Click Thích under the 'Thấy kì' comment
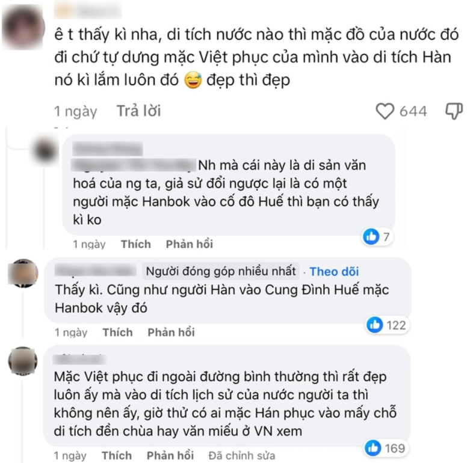This screenshot has height=463, width=476. [117, 333]
